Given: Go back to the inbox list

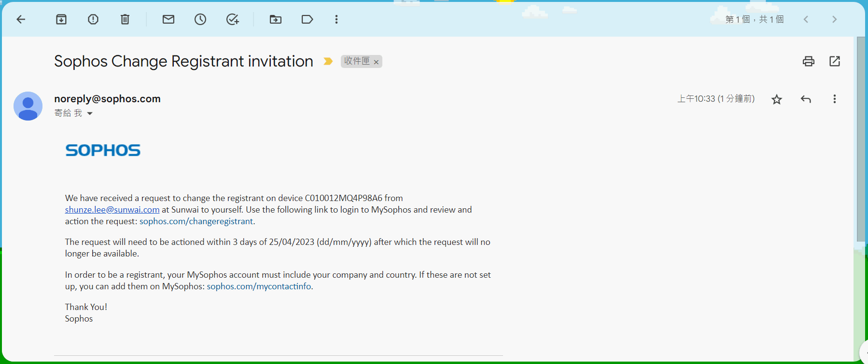Looking at the screenshot, I should point(21,19).
